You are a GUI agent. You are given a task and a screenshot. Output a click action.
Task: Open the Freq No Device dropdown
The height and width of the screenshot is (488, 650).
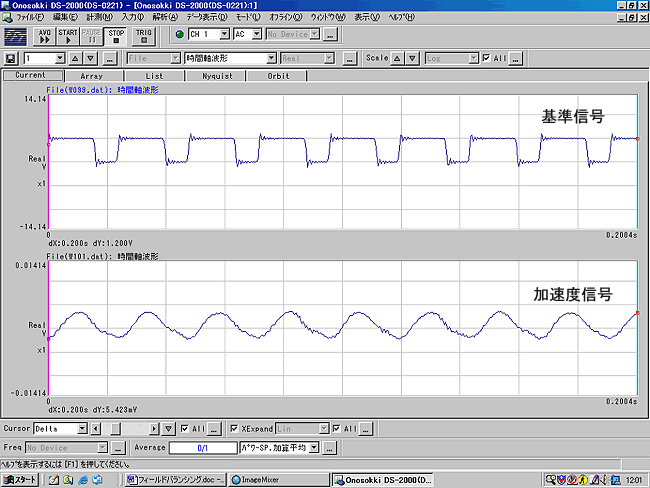102,448
